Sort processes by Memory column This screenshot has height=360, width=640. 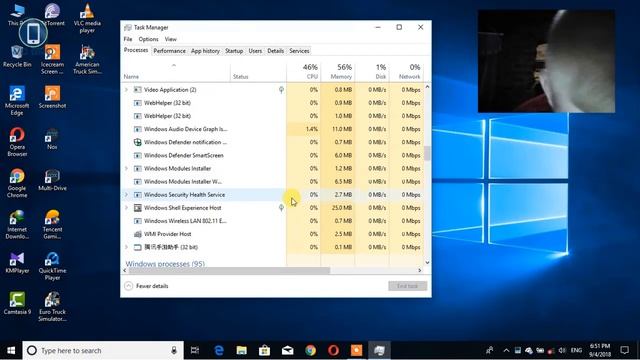(x=338, y=71)
